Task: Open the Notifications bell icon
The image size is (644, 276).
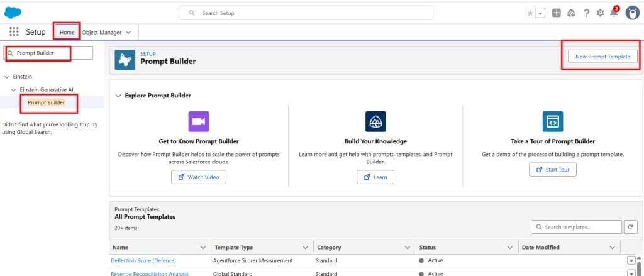Action: [x=614, y=13]
